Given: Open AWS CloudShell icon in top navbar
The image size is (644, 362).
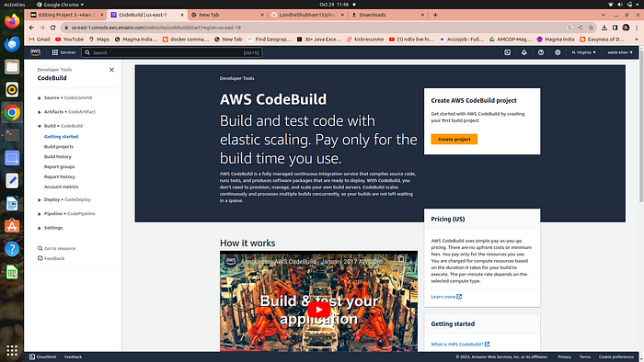Looking at the screenshot, I should pyautogui.click(x=508, y=52).
